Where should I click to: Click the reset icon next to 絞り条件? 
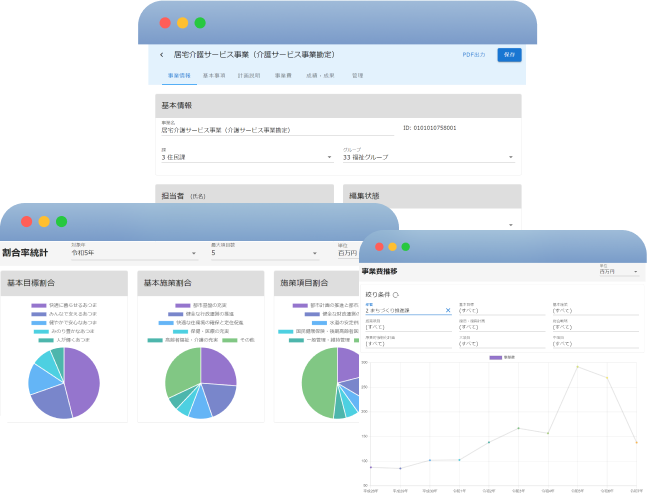click(x=396, y=294)
